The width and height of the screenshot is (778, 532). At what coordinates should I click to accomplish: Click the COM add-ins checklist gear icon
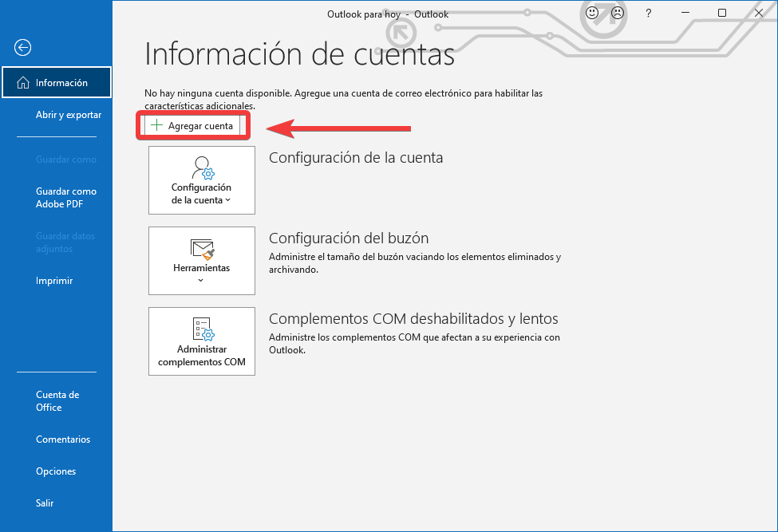201,329
